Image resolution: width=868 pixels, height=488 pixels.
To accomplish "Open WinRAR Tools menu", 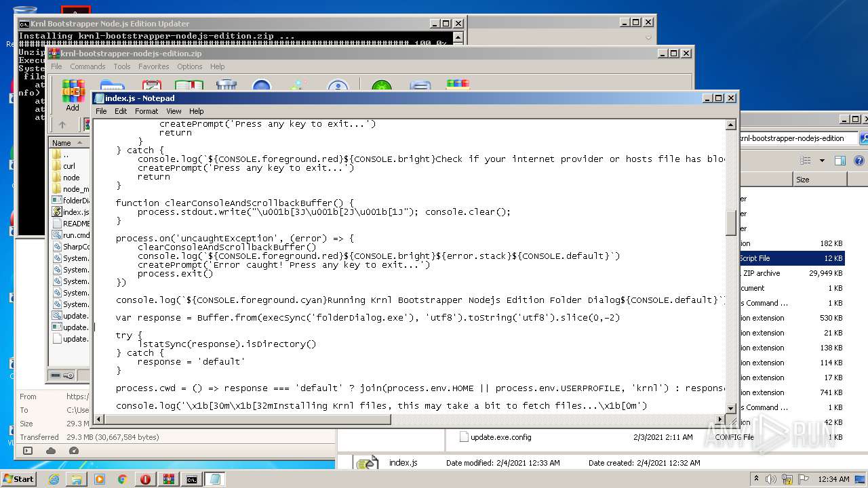I will (x=122, y=66).
